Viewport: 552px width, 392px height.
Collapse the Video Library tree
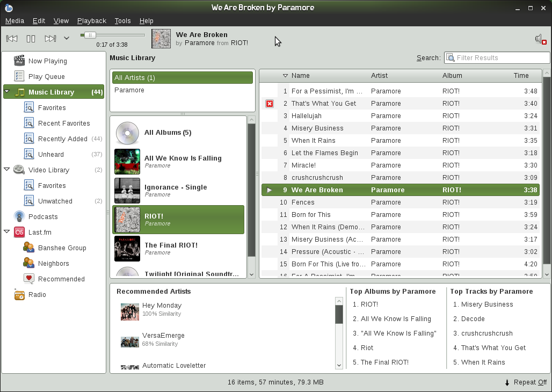(7, 170)
